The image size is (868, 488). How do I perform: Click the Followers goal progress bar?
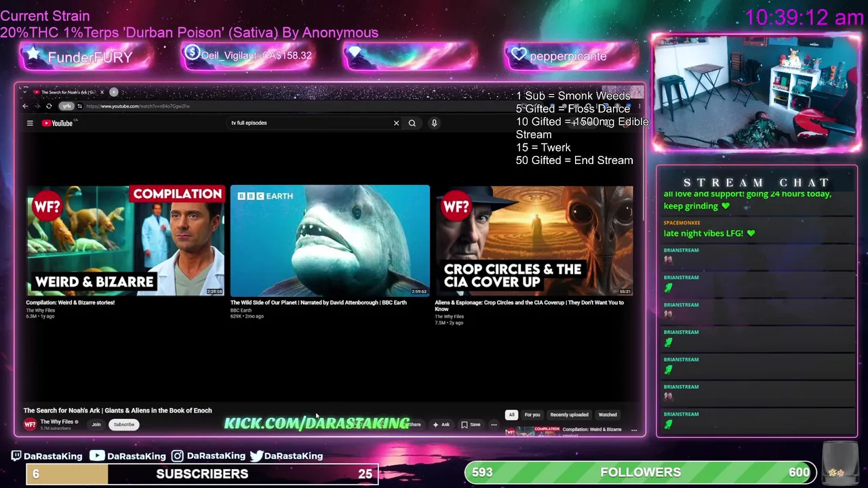[641, 472]
